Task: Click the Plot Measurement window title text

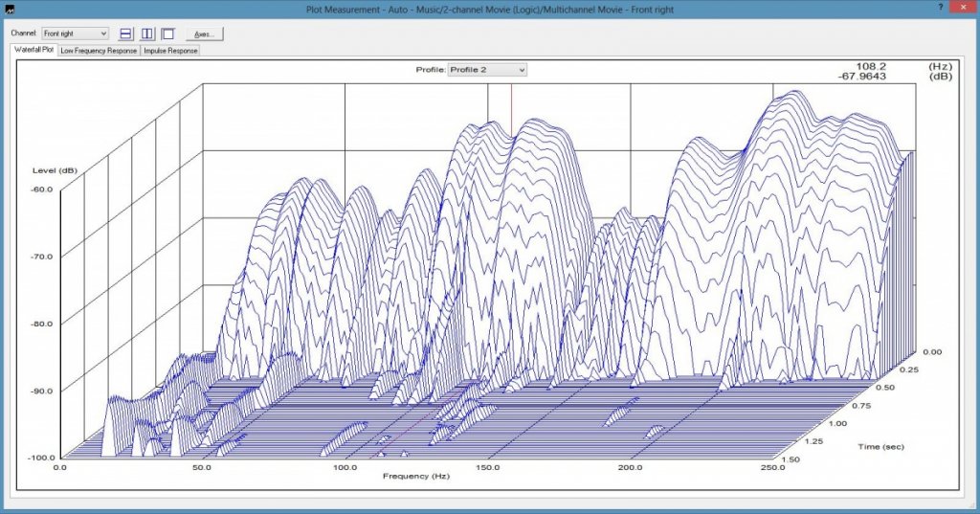Action: 490,10
